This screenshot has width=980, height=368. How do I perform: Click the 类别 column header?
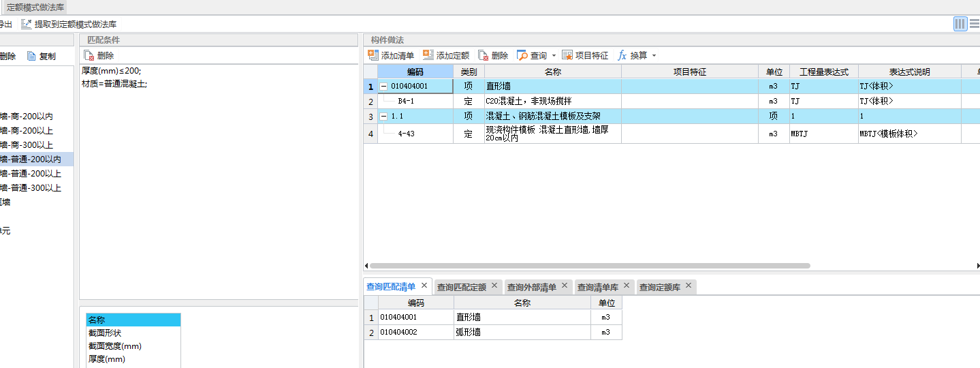[x=469, y=72]
